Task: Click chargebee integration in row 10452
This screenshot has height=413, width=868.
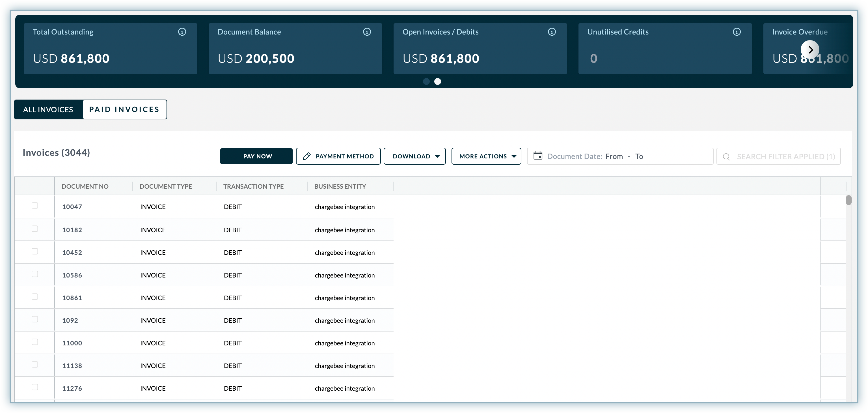Action: click(x=345, y=253)
